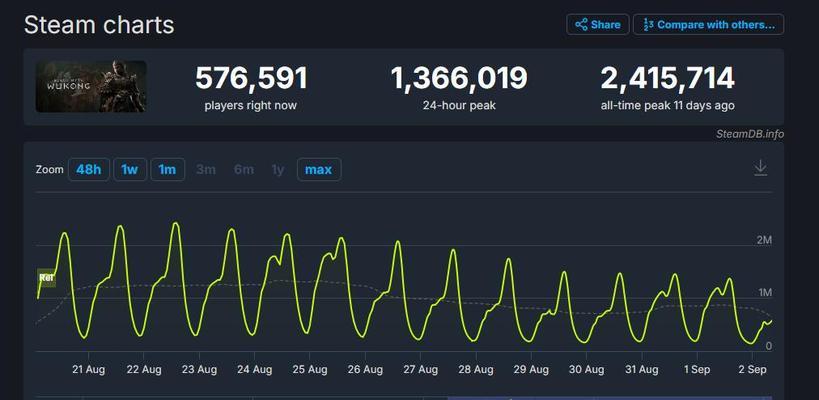Click the 21 Aug axis label

tap(88, 370)
